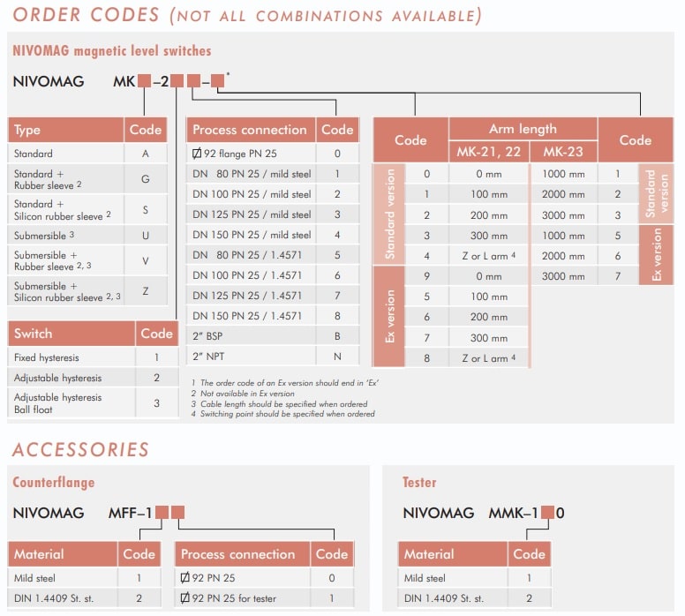Click first placeholder box after 'MK'
Image resolution: width=685 pixels, height=616 pixels.
[145, 81]
